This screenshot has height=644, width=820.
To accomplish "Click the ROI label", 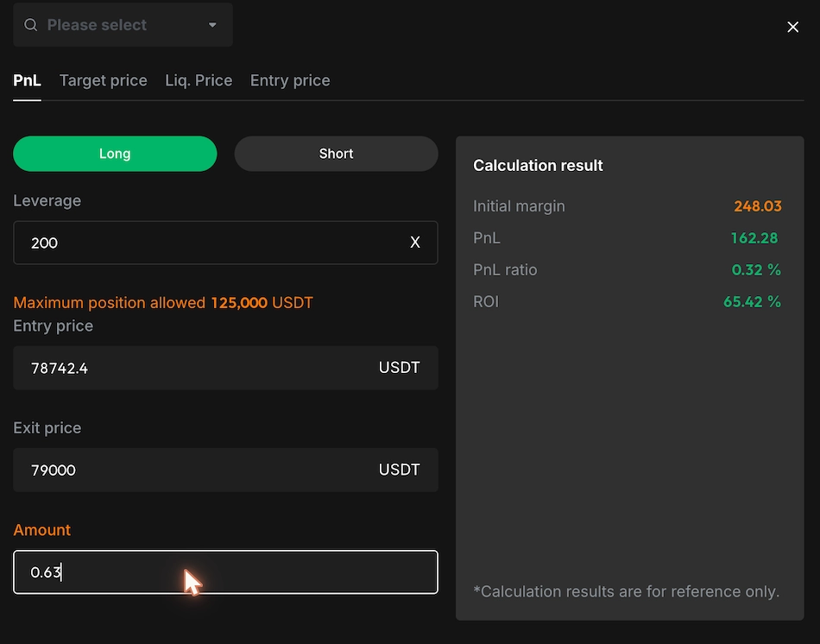I will click(486, 302).
